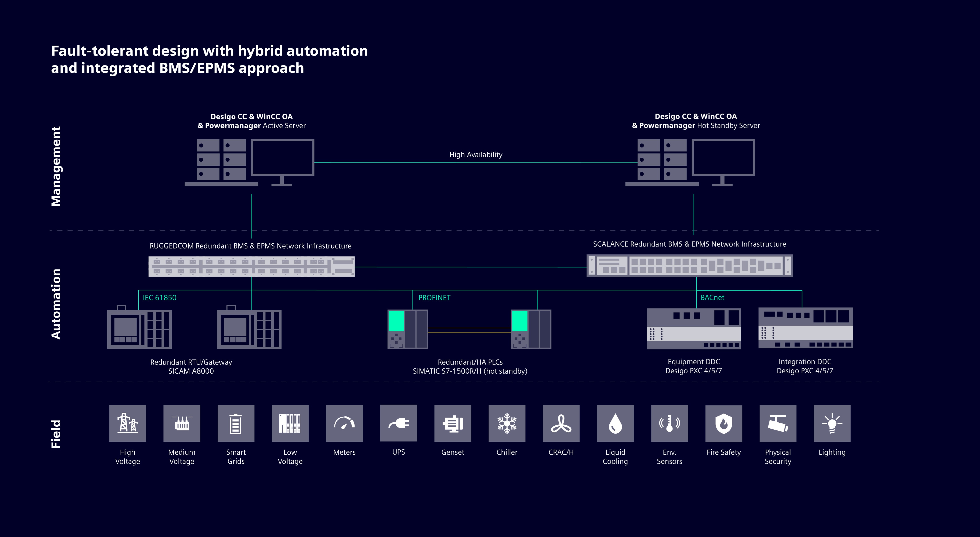Click the Active Server rack icon
This screenshot has width=980, height=537.
[221, 163]
